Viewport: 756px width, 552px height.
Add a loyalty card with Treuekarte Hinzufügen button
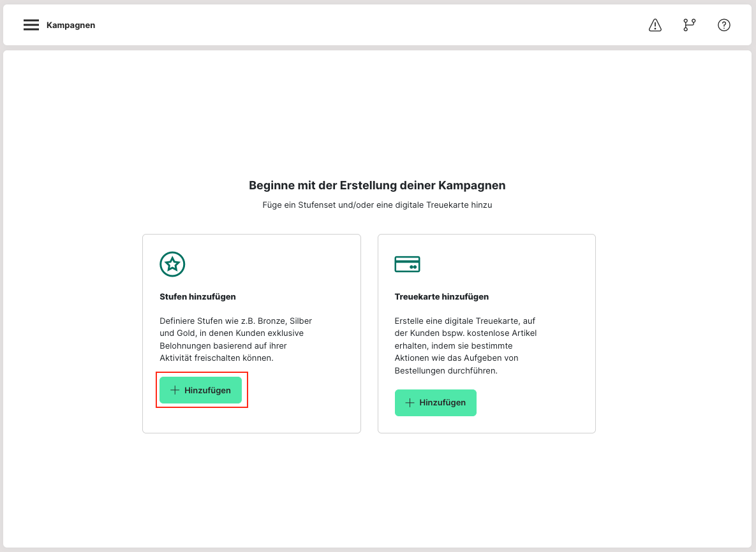click(x=435, y=403)
